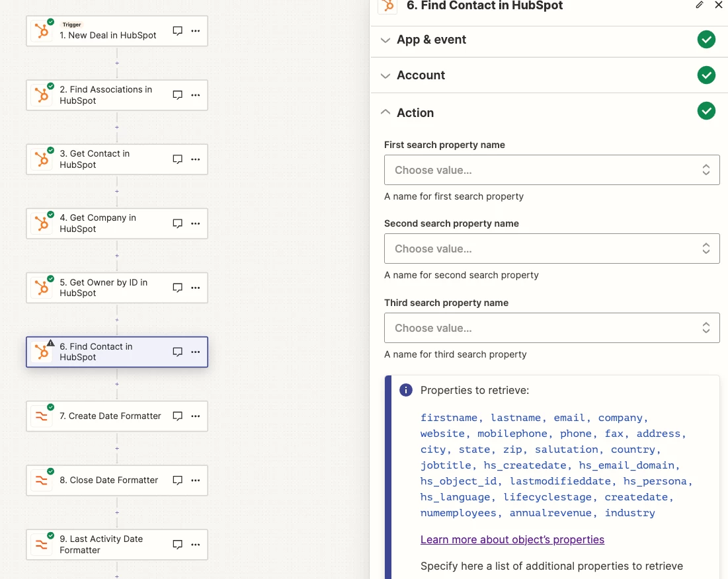Open more options for Find Associations in HubSpot step
This screenshot has width=728, height=579.
tap(196, 95)
